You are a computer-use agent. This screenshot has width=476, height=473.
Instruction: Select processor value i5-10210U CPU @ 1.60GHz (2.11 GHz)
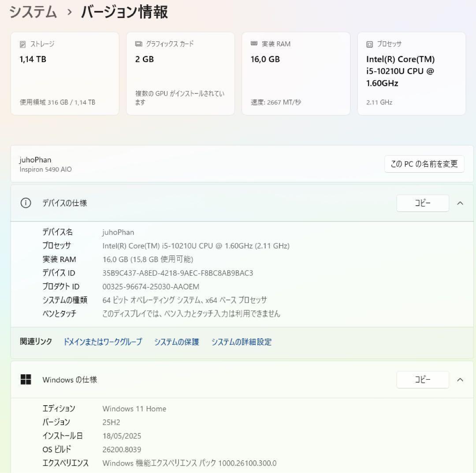[196, 246]
